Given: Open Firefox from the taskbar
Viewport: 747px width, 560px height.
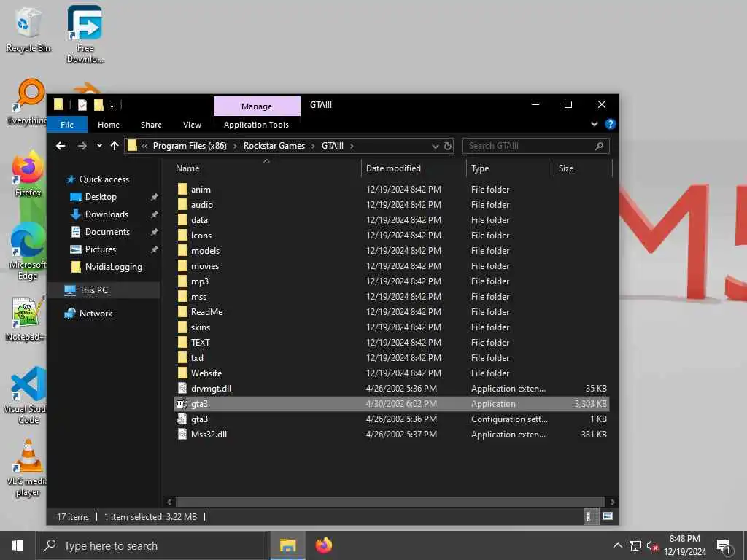Looking at the screenshot, I should (x=323, y=545).
